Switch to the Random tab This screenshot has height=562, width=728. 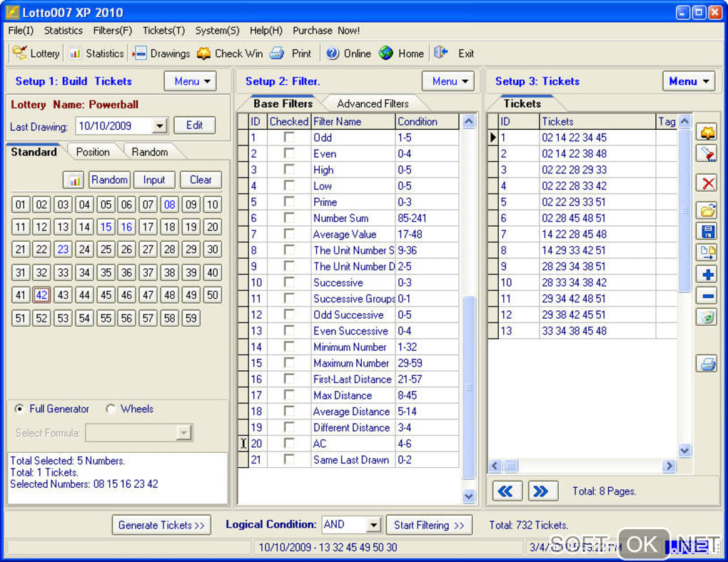149,152
